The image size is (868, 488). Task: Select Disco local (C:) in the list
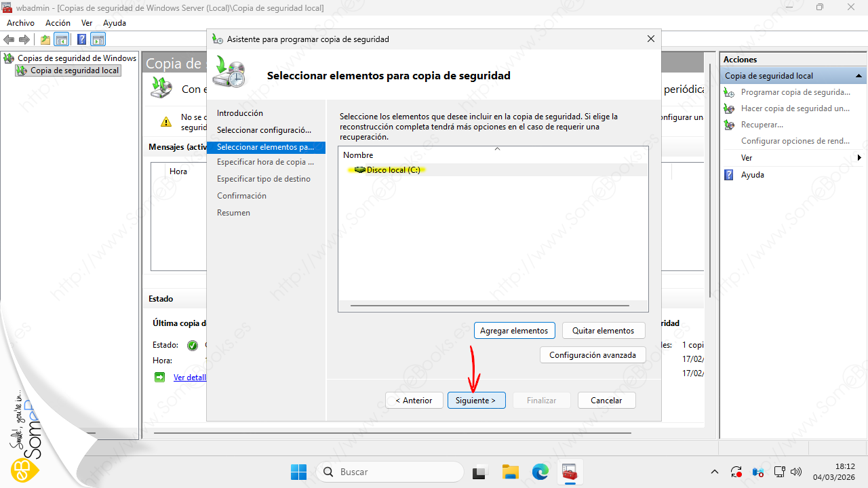(x=393, y=170)
